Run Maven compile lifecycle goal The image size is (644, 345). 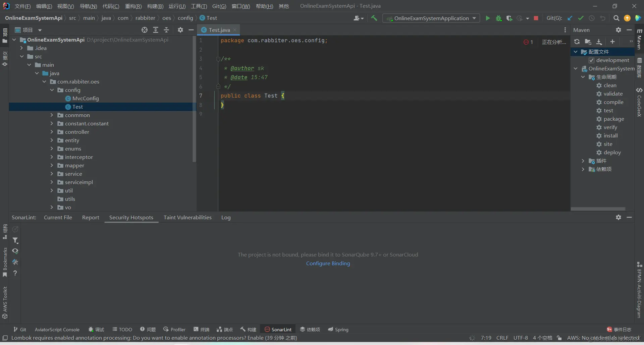coord(613,102)
